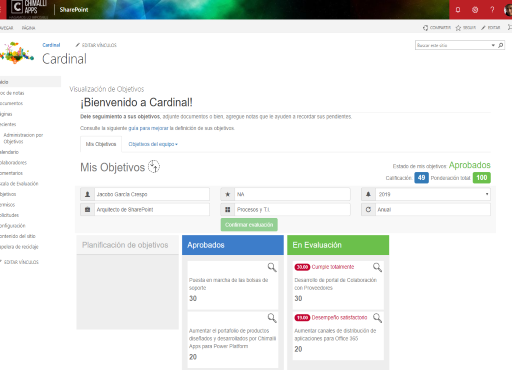The height and width of the screenshot is (384, 512).
Task: Open magnifier on 'Desempeño satisfactorio' card
Action: click(x=377, y=318)
